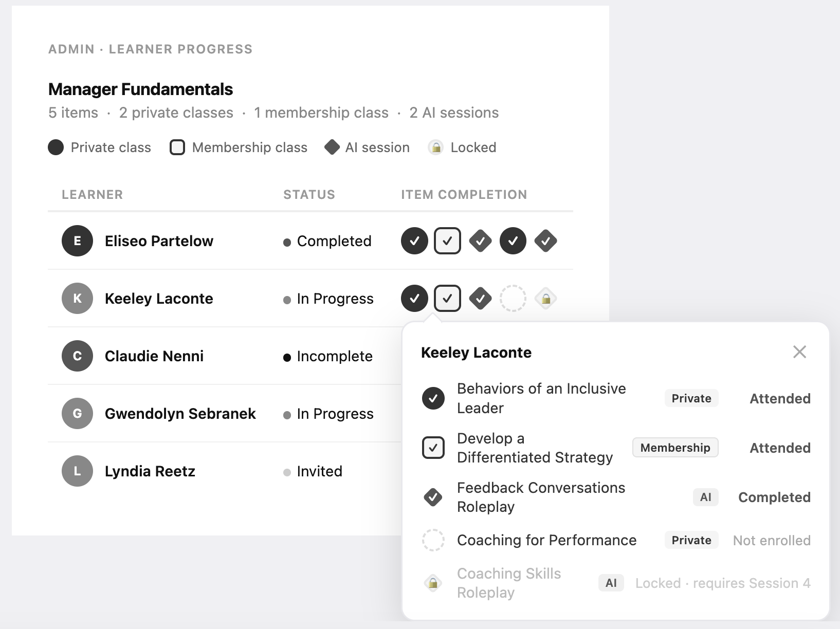Click the '5 items' summary text
840x629 pixels.
pos(73,113)
